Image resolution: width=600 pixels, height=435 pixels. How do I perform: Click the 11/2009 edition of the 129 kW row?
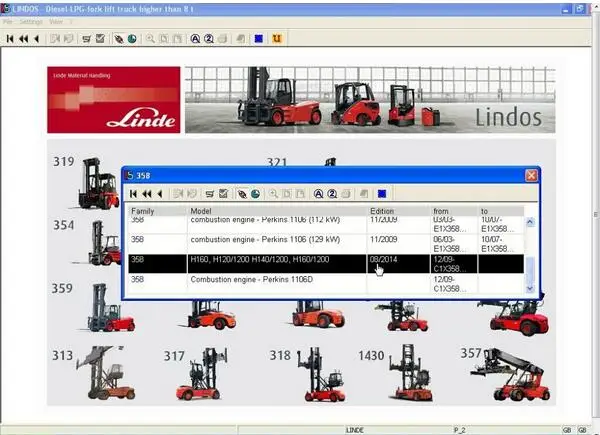(x=398, y=244)
